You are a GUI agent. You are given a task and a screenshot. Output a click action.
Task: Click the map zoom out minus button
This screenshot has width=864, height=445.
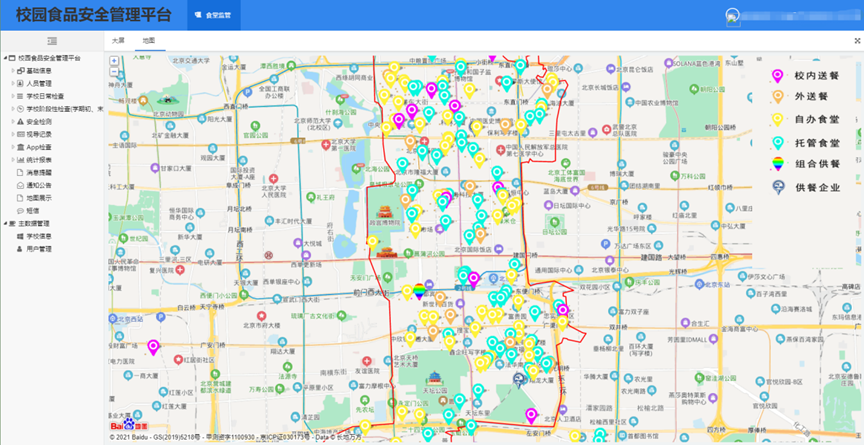pyautogui.click(x=114, y=73)
